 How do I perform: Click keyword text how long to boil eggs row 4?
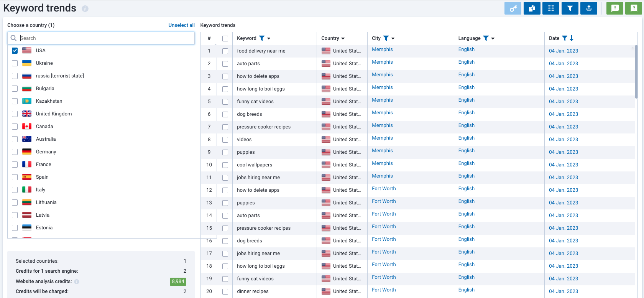click(x=261, y=89)
